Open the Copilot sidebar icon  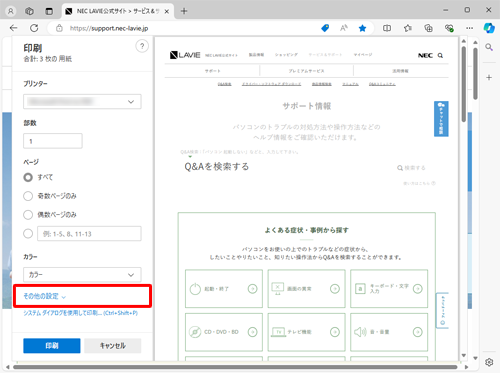click(489, 28)
